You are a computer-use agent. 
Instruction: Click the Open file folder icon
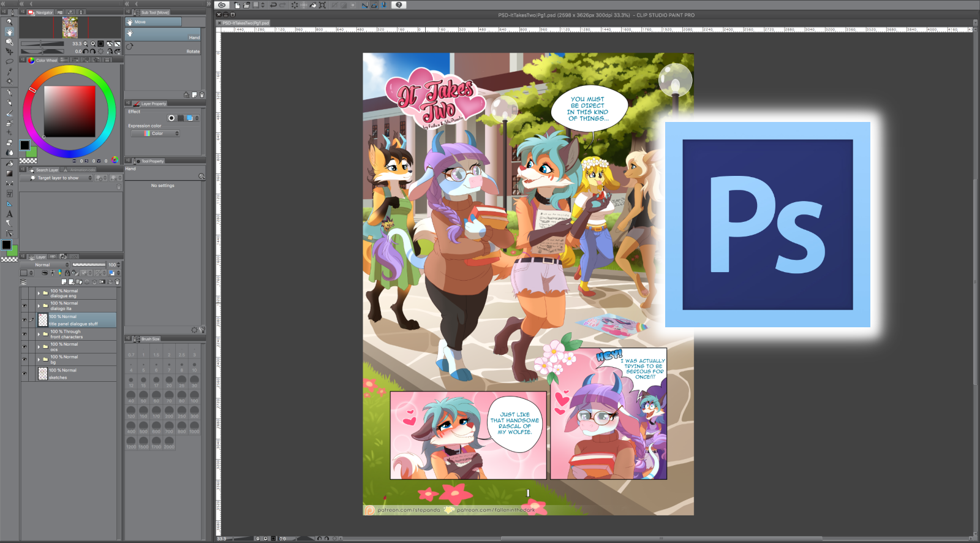246,5
